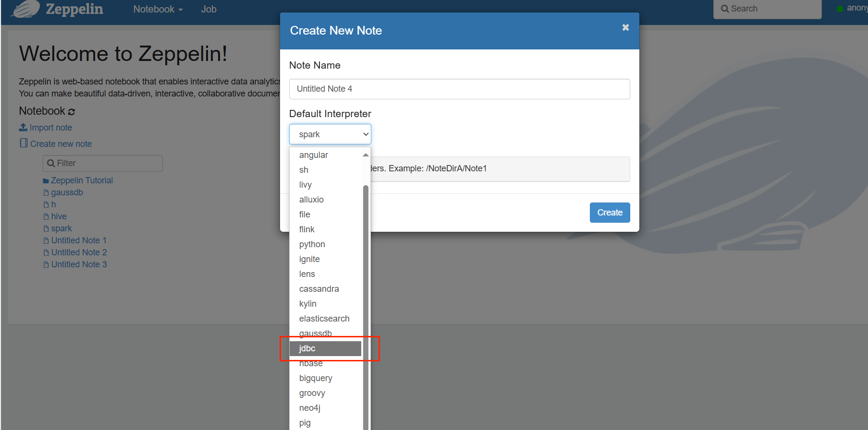Click the file icon beside hive note
868x430 pixels.
46,217
